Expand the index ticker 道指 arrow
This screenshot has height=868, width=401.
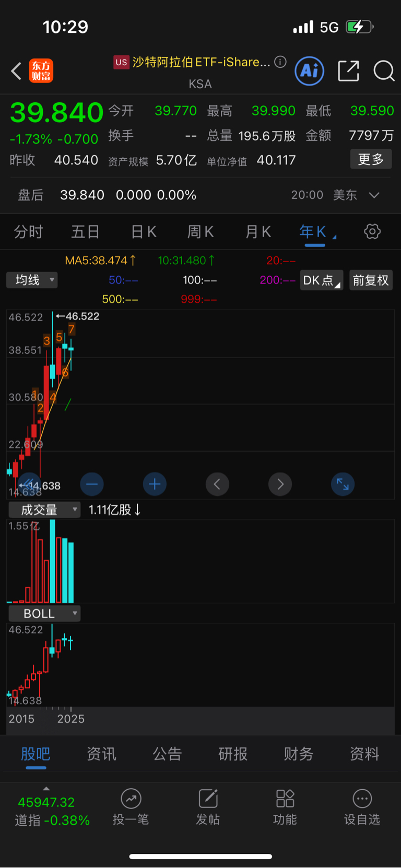coord(46,789)
